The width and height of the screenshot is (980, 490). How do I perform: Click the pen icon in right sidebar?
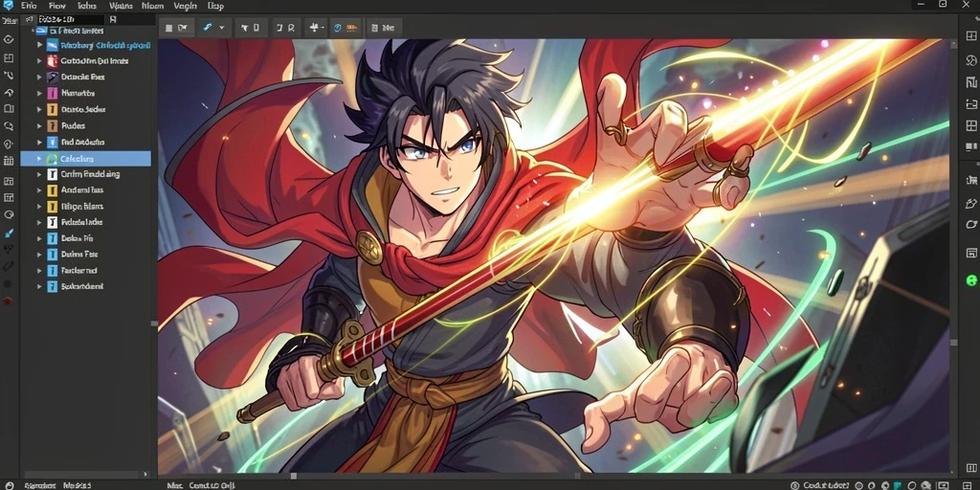(970, 203)
